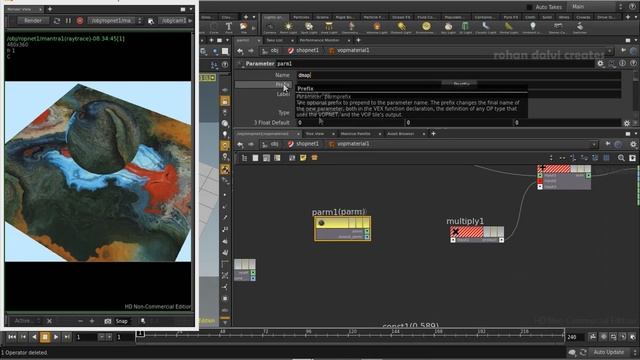Open the /obj/ropnet1 render node dropdown
Screen dimensions: 640x360
(115, 20)
